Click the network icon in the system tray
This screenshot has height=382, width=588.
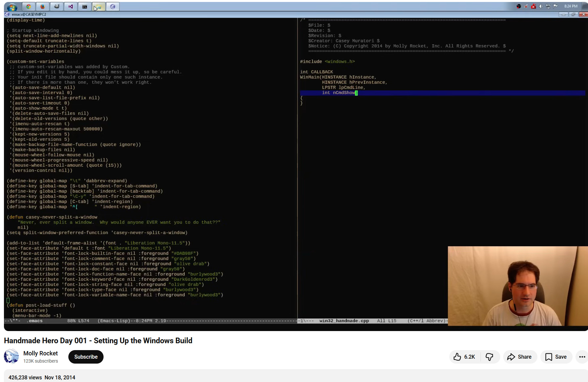click(548, 6)
